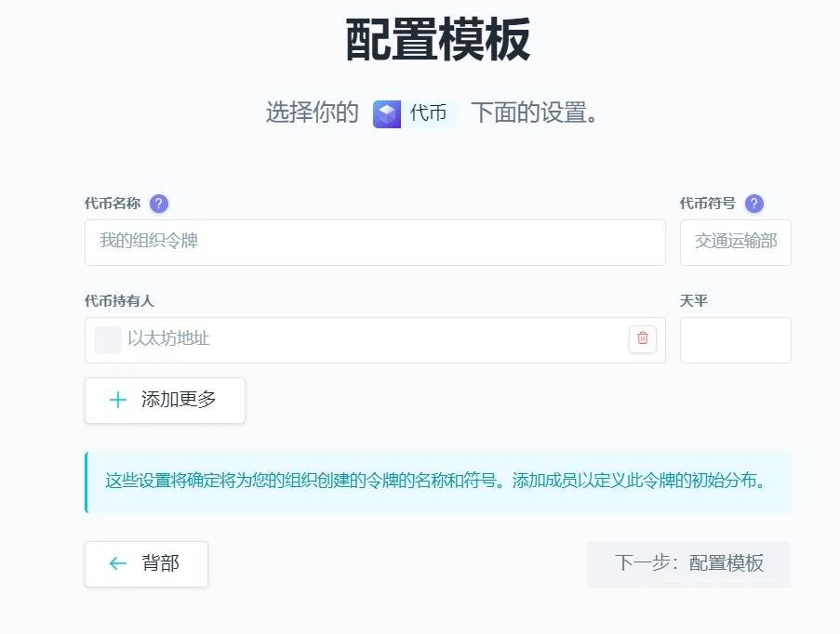Focus the 代币符号 input field
This screenshot has width=840, height=634.
coord(735,242)
